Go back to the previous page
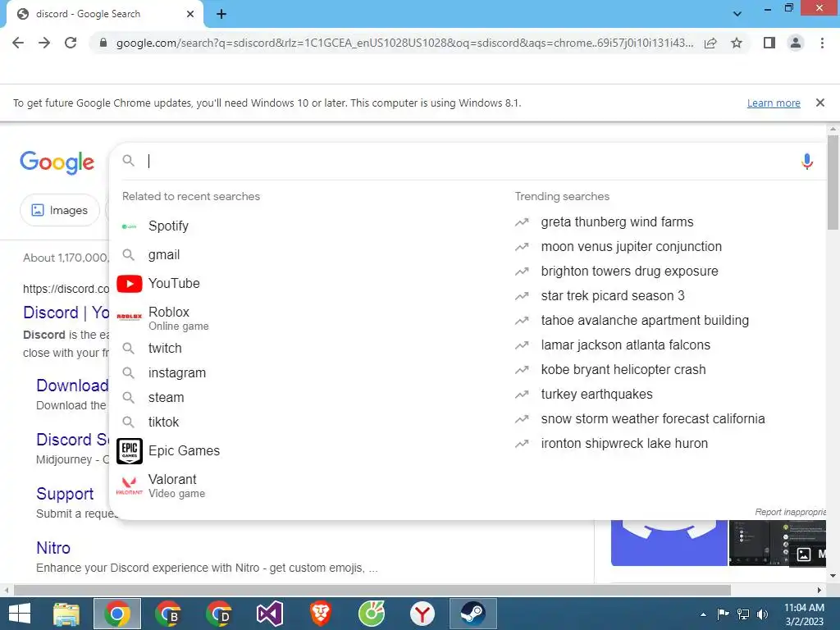 click(x=18, y=43)
